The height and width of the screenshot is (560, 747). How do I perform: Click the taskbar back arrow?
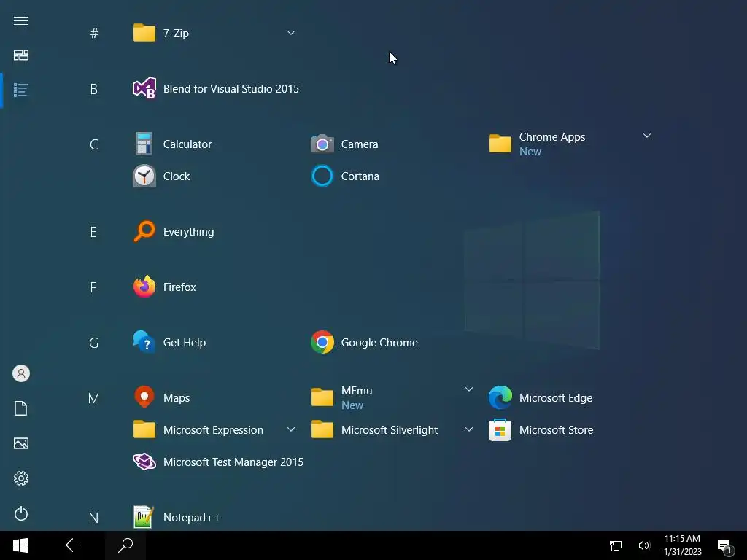tap(73, 545)
